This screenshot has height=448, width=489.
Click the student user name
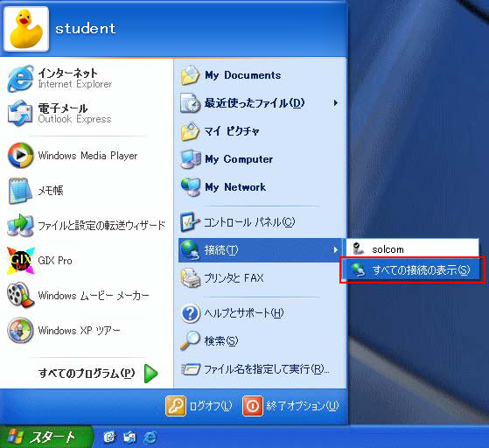click(x=86, y=29)
